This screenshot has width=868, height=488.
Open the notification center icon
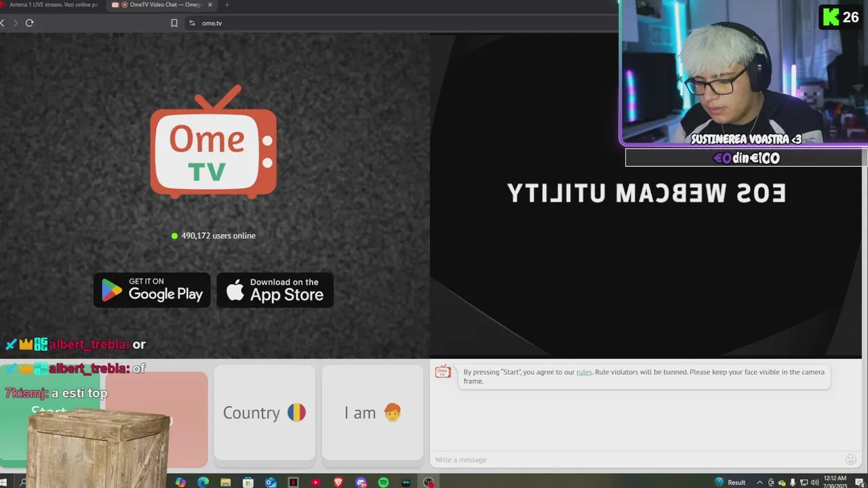click(x=859, y=483)
